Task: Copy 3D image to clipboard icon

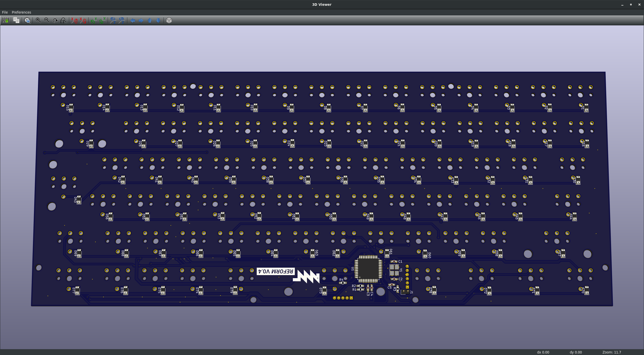Action: pyautogui.click(x=16, y=20)
